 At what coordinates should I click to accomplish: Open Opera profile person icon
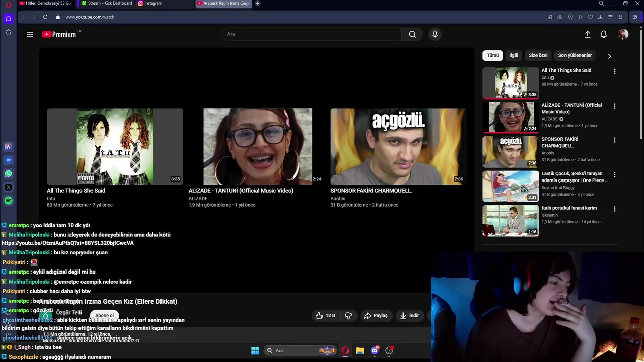(620, 17)
